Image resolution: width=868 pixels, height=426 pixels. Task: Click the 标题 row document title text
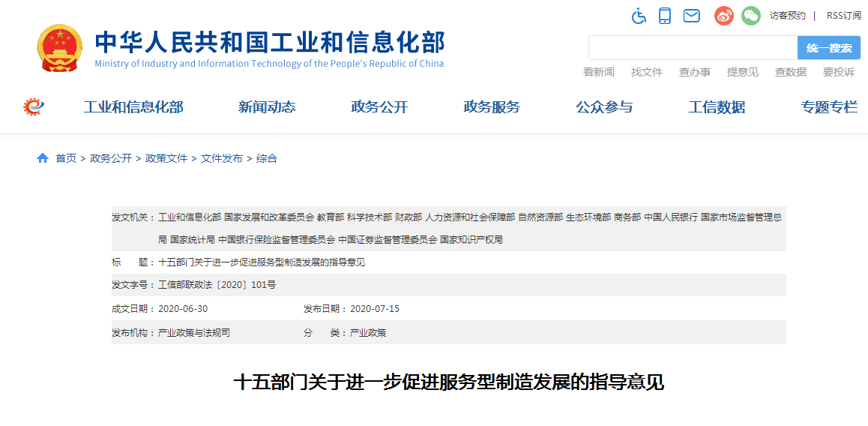coord(262,262)
